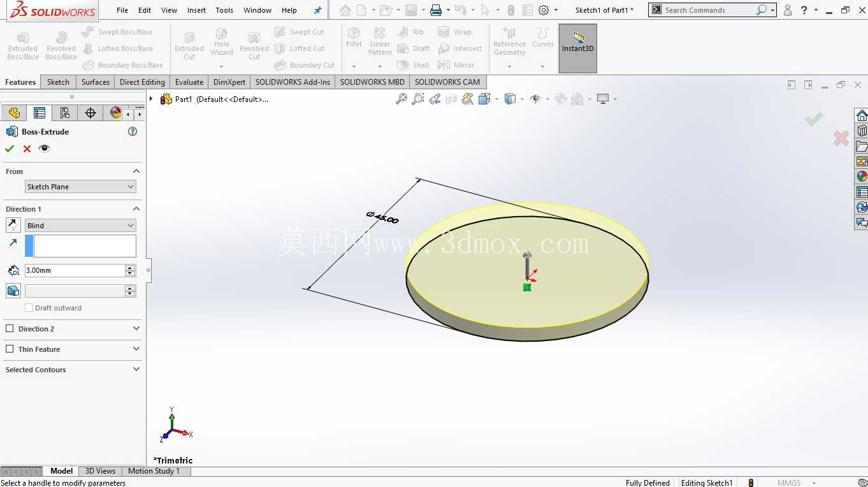
Task: Toggle the detailed preview eye icon
Action: [44, 149]
